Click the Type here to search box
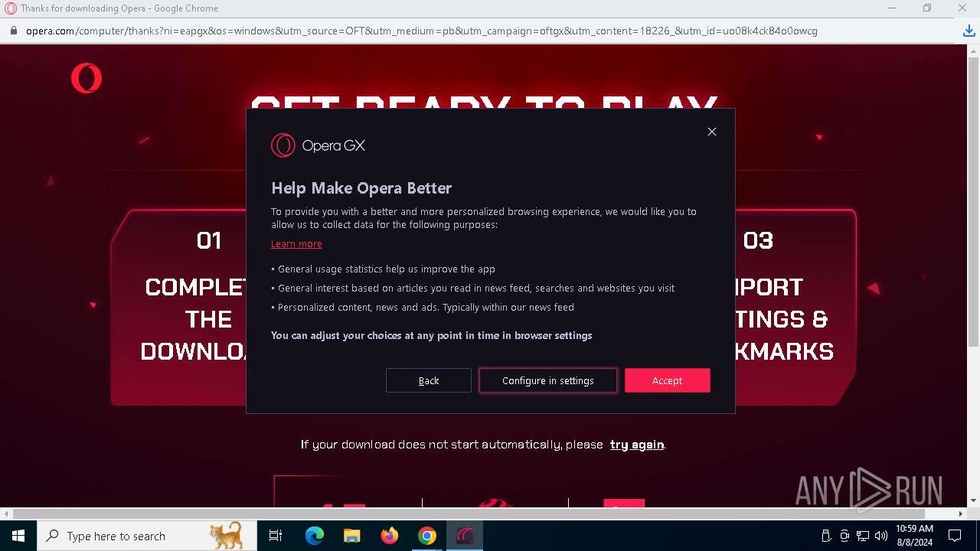This screenshot has width=980, height=551. pos(146,536)
